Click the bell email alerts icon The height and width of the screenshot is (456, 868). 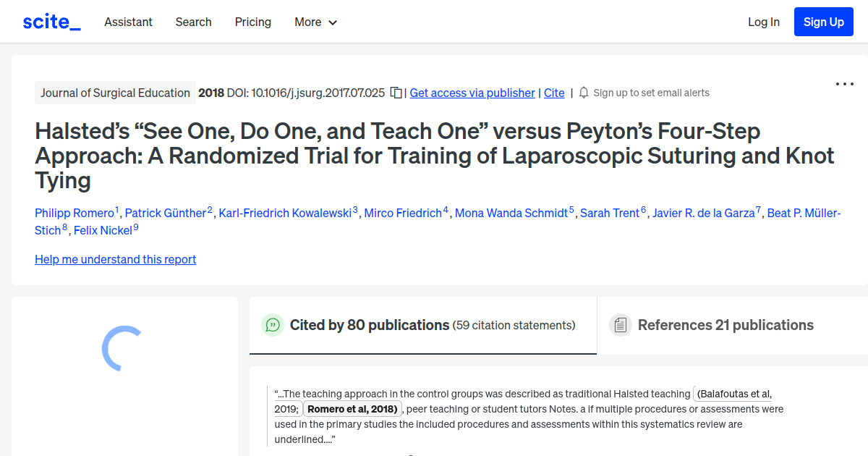(584, 93)
